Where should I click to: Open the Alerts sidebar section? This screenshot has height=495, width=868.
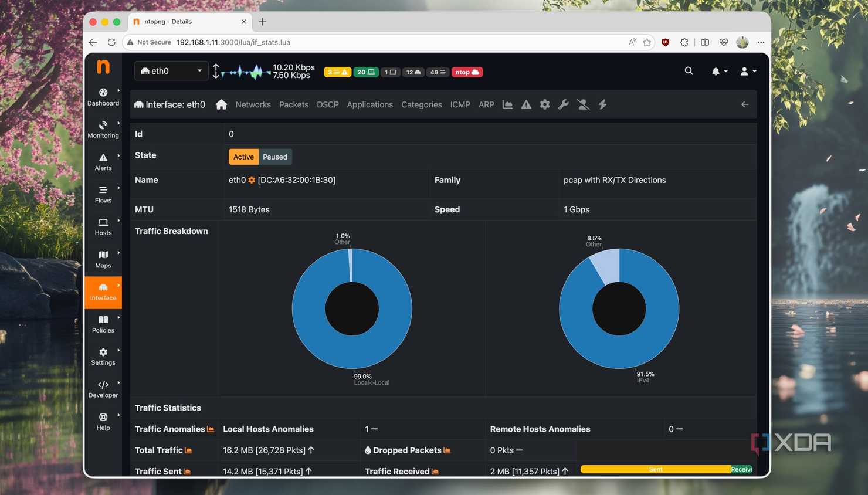103,162
